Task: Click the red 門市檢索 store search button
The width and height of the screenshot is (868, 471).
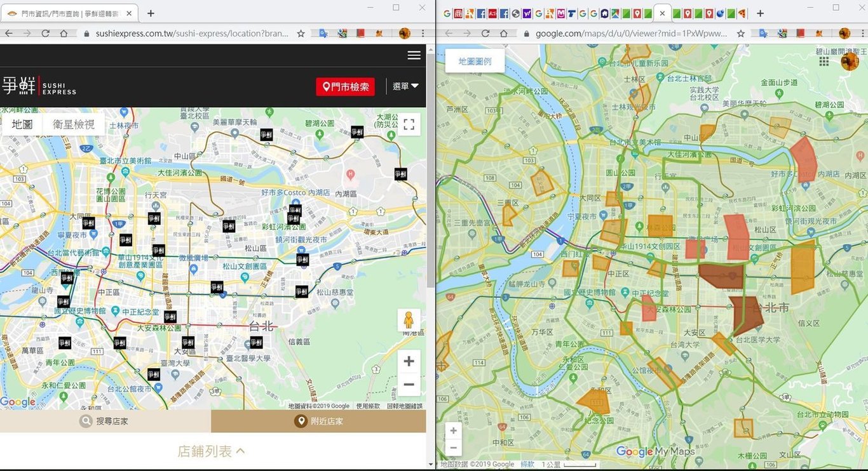Action: point(345,87)
